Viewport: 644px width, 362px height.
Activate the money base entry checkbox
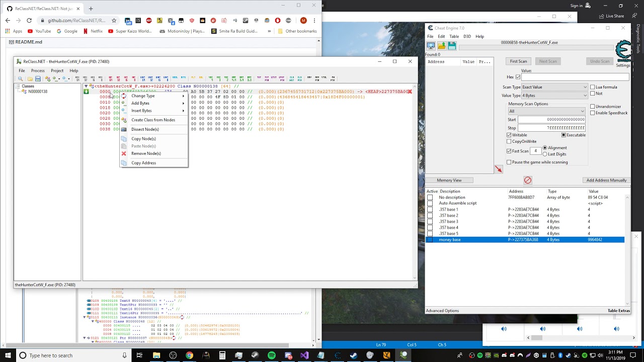coord(430,240)
